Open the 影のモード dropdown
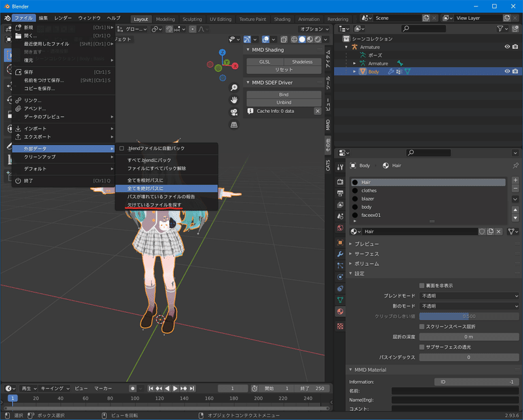 click(x=469, y=306)
